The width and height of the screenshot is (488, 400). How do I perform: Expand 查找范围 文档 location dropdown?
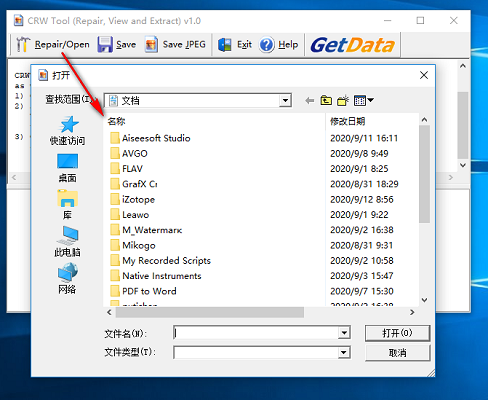(285, 100)
